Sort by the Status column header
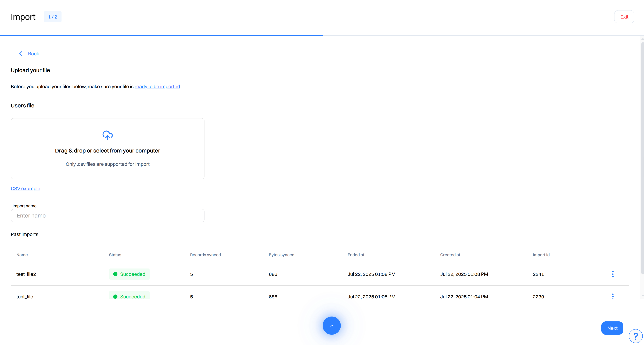The width and height of the screenshot is (644, 345). pos(115,255)
